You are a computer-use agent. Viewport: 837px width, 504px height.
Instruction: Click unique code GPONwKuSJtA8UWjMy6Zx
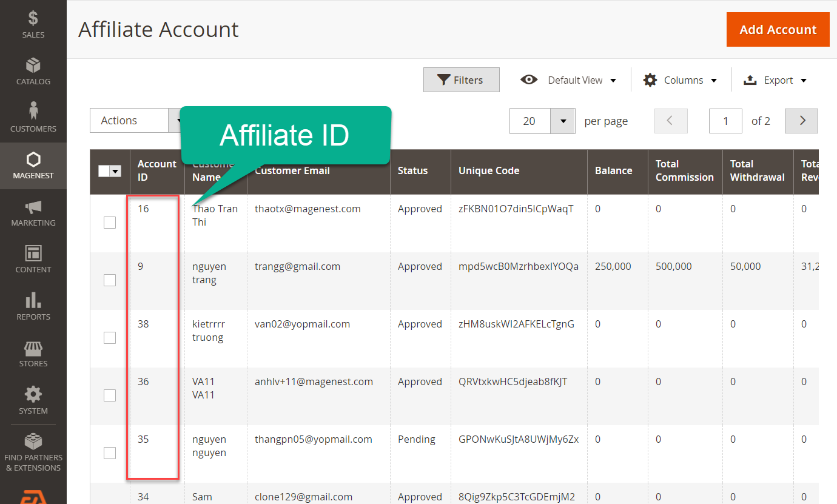(x=519, y=439)
